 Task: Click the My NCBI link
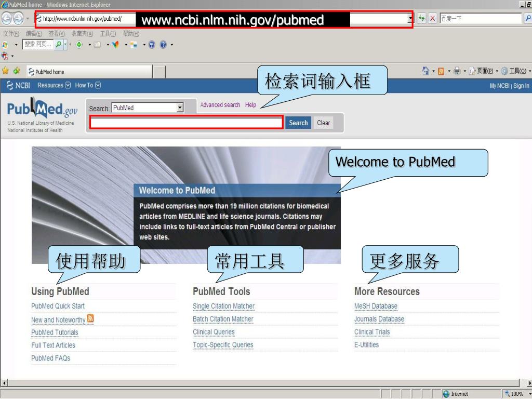pos(499,86)
